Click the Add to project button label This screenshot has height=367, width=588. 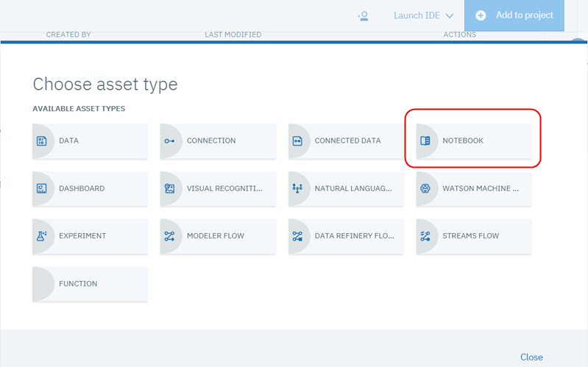524,15
